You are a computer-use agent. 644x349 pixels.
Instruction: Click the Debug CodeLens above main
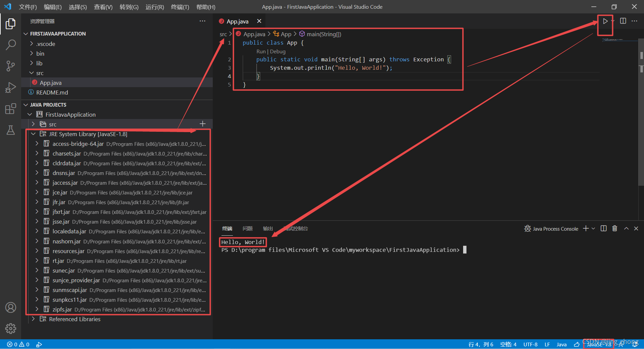pos(278,51)
